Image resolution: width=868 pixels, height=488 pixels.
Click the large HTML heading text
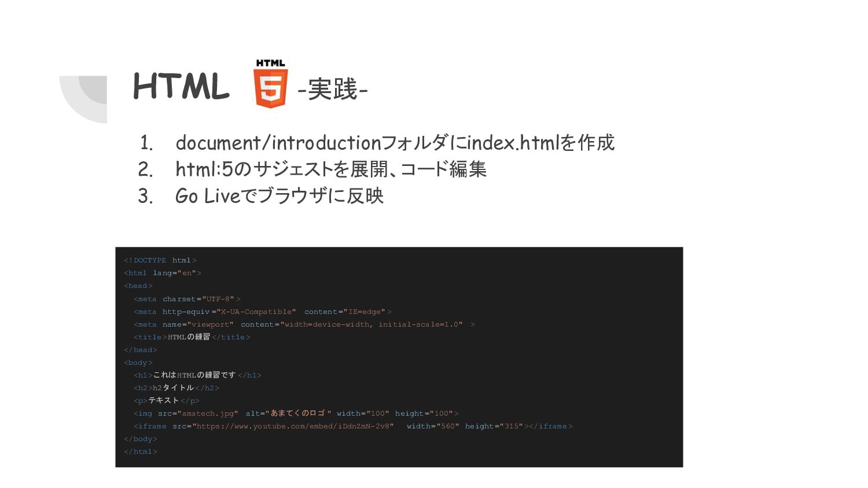pos(182,87)
